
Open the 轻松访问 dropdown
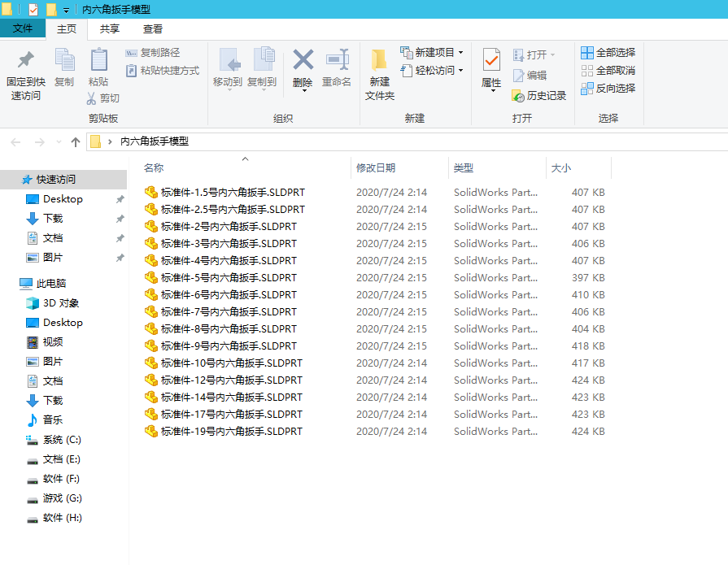pos(431,71)
